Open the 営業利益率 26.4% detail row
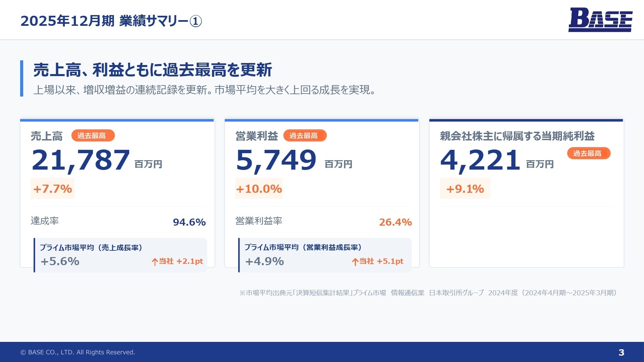Screen dimensions: 644x362 [x=323, y=221]
